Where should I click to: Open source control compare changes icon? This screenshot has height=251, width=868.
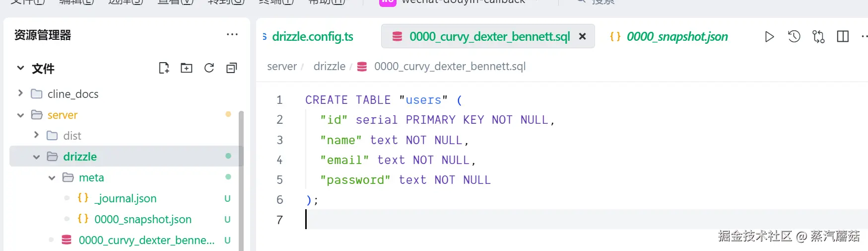(x=818, y=37)
